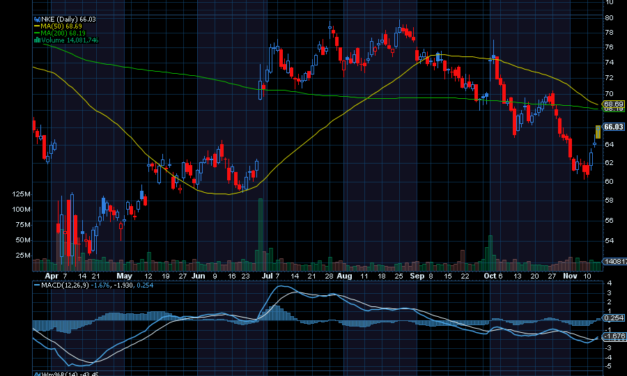The width and height of the screenshot is (627, 376).
Task: Click the Sep month label
Action: pos(417,276)
